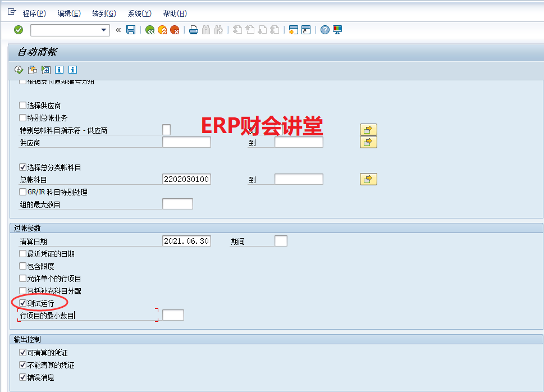Open multiple selection for 总帐科目

coord(368,179)
